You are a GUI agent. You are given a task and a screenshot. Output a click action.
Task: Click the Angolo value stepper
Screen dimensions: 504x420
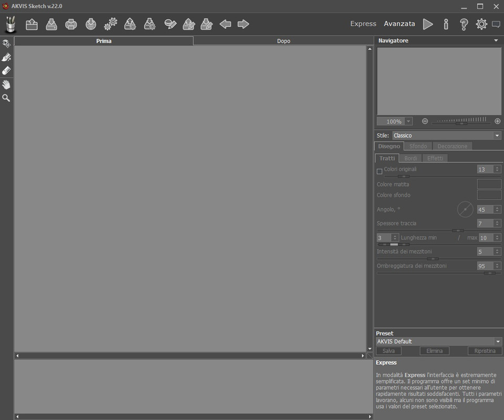coord(497,209)
